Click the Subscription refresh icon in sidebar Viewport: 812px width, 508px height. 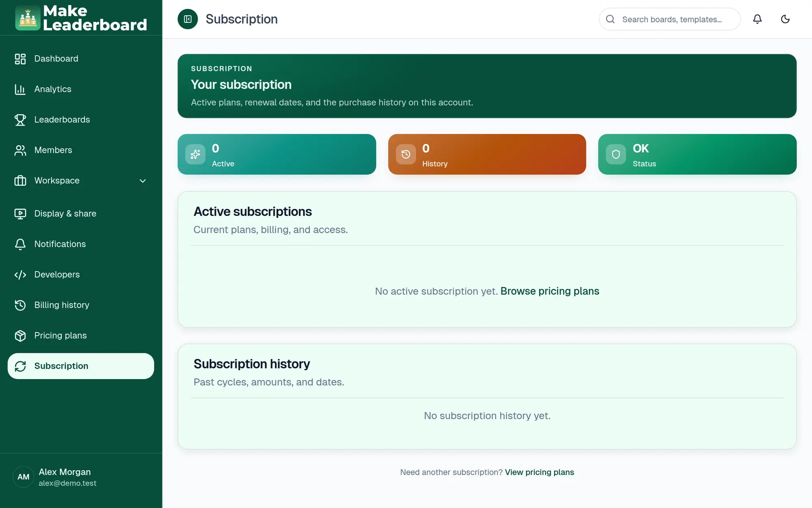(20, 366)
